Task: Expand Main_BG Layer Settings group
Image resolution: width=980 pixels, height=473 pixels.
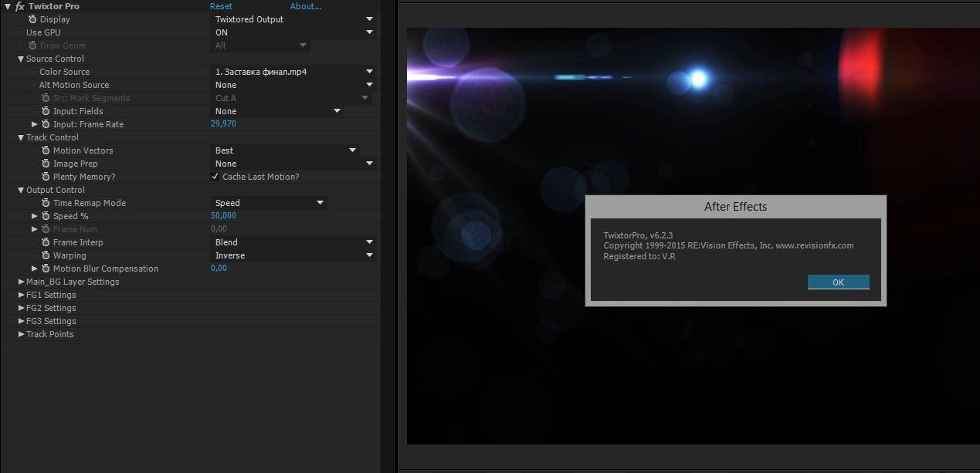Action: pos(21,282)
